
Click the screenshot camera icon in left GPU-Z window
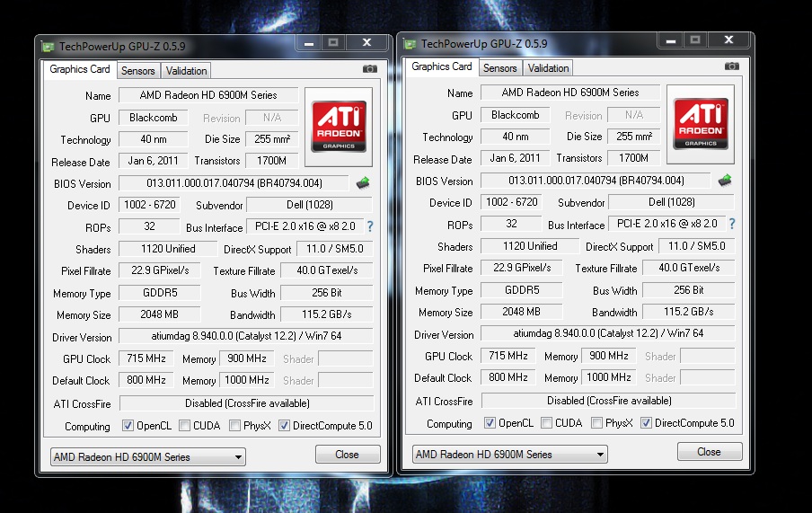[x=370, y=69]
